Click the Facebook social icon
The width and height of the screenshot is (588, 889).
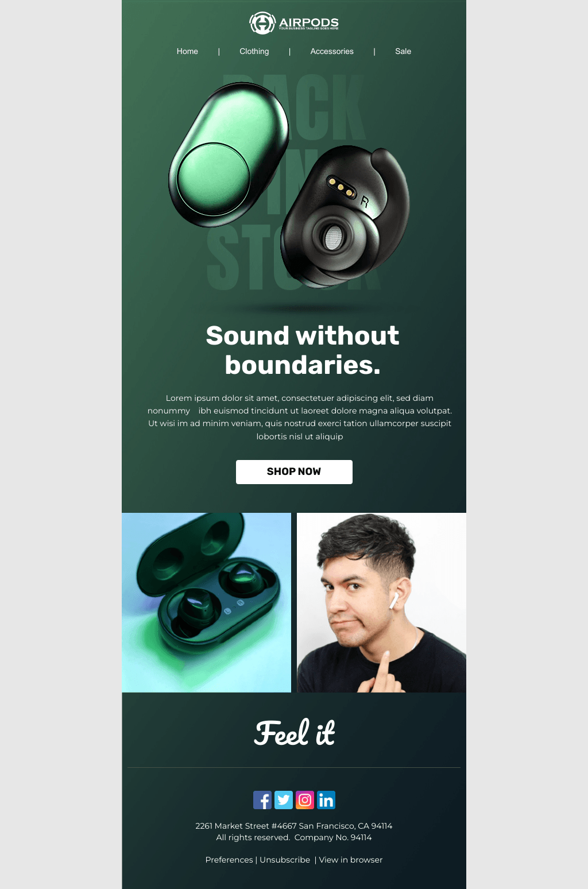262,800
